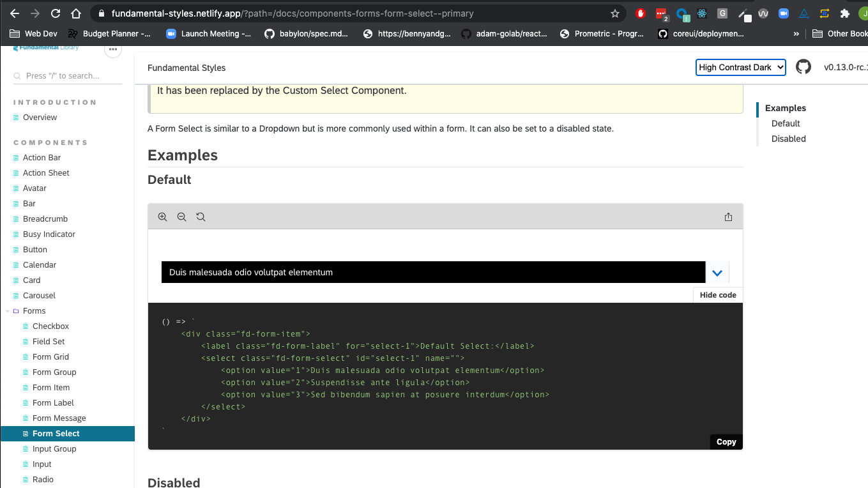Screen dimensions: 868x488
Task: Open the GitHub repository icon
Action: 803,67
